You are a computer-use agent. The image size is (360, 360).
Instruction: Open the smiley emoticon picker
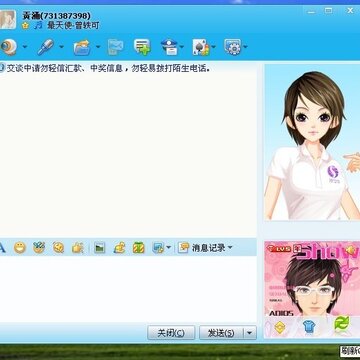[20, 248]
